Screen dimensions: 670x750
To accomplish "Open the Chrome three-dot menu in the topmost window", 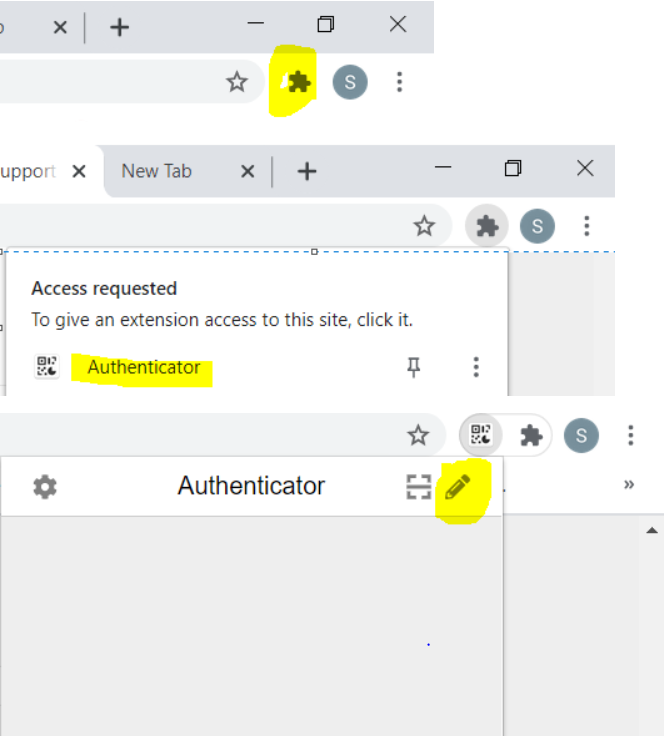I will 400,82.
